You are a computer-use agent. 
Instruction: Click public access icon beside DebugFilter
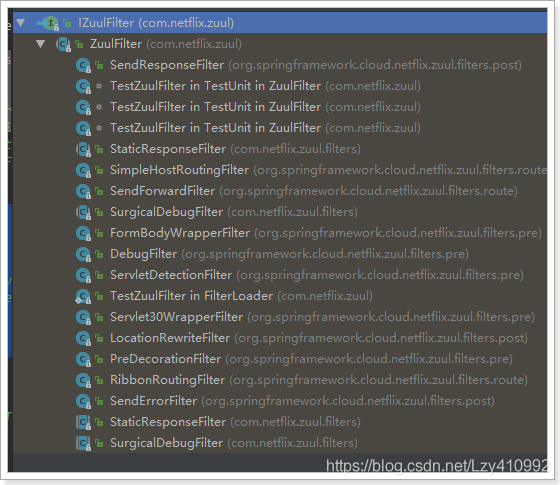[99, 254]
